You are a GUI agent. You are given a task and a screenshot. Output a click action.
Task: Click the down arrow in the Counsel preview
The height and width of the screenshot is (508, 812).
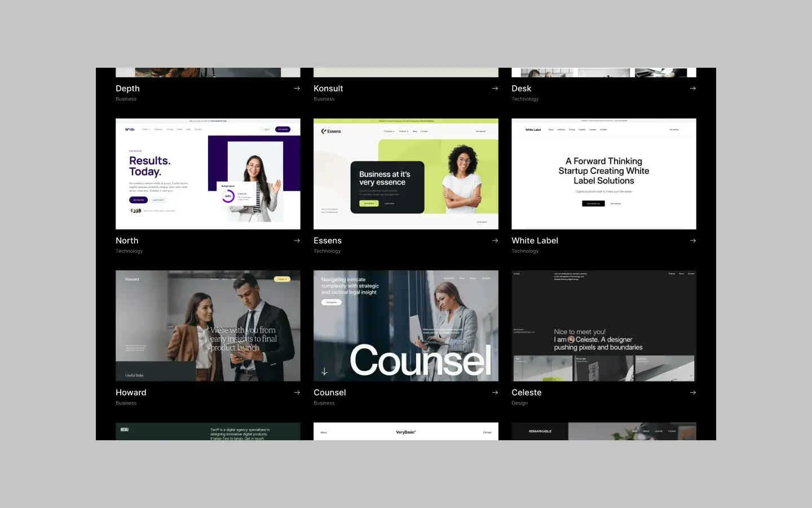[324, 371]
